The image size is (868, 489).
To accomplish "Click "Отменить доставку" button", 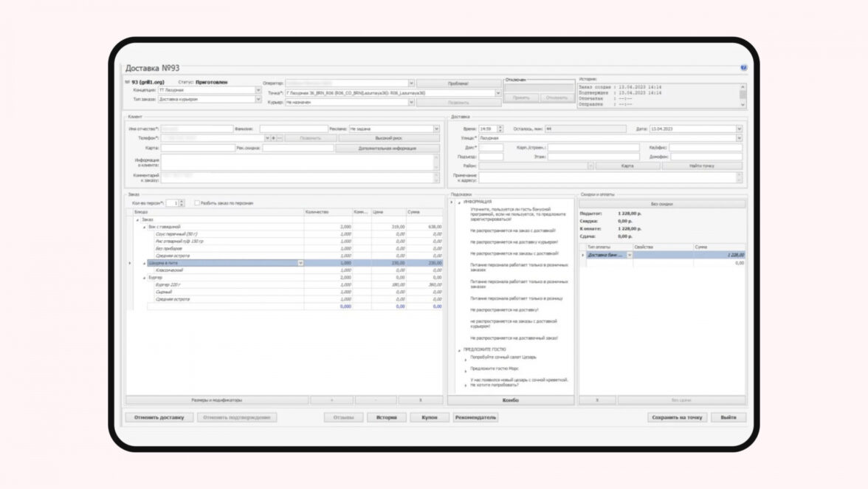I will [x=159, y=417].
